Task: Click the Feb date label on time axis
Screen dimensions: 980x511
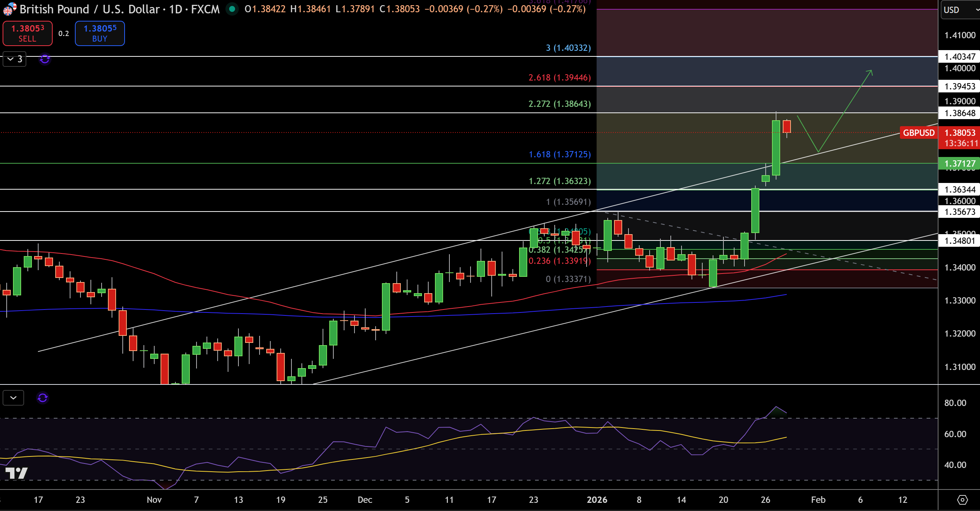Action: pos(818,499)
